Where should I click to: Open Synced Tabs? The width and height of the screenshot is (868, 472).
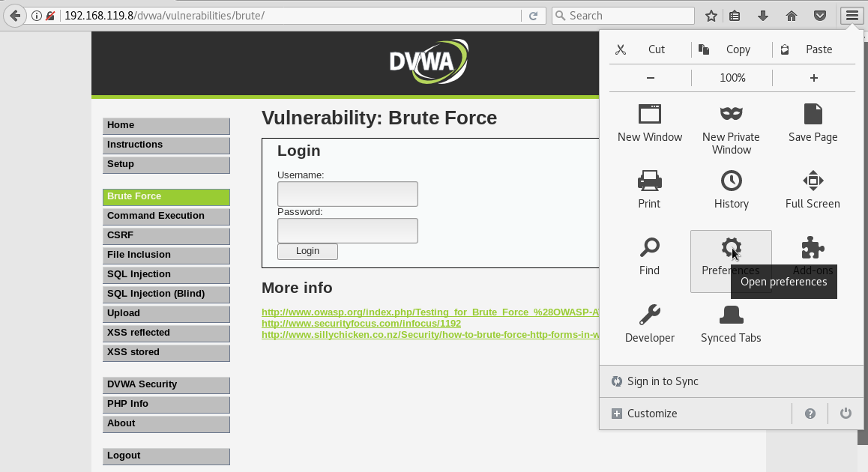[731, 324]
